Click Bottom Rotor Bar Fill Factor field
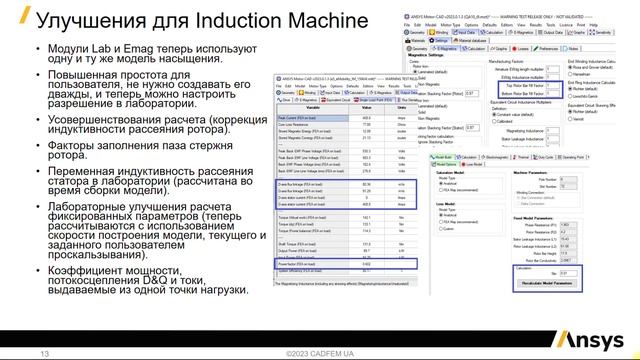 pyautogui.click(x=553, y=93)
